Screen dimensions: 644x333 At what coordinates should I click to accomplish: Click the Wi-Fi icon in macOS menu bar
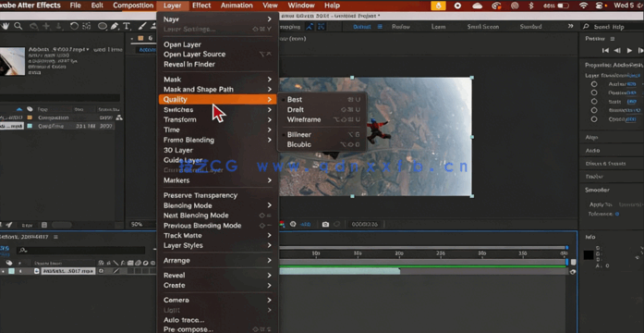pos(583,6)
